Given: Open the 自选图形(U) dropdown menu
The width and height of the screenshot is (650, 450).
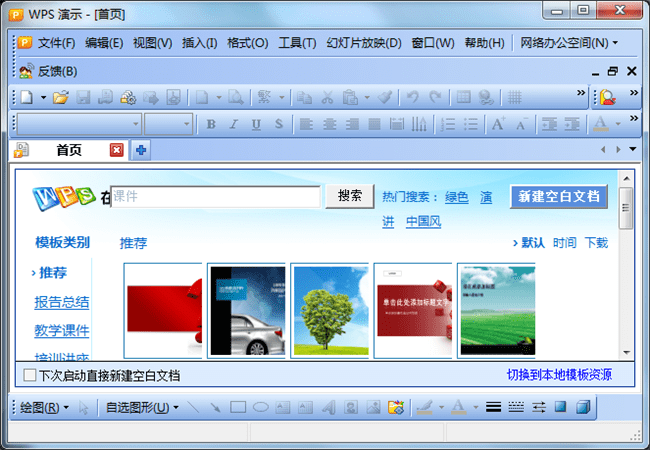Looking at the screenshot, I should pyautogui.click(x=142, y=407).
